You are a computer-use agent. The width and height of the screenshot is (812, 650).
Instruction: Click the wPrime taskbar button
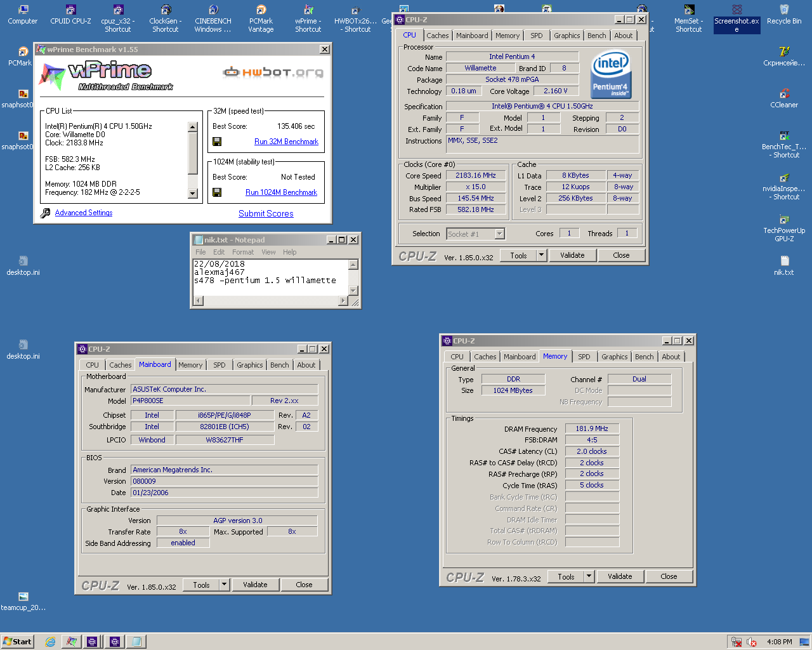72,642
